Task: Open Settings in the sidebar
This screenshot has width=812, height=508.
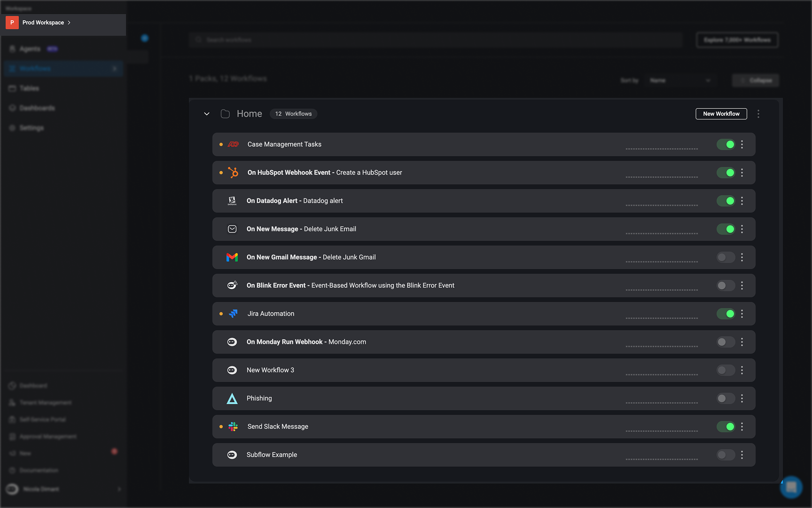Action: (31, 128)
